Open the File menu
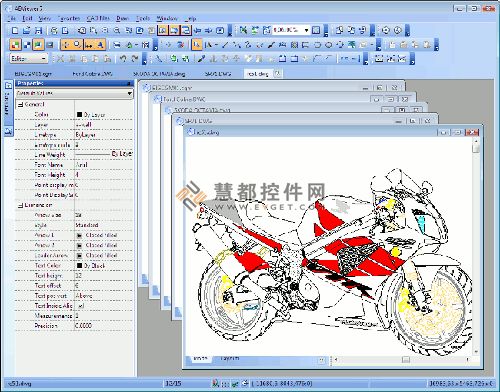Viewport: 500px width, 392px height. tap(11, 18)
